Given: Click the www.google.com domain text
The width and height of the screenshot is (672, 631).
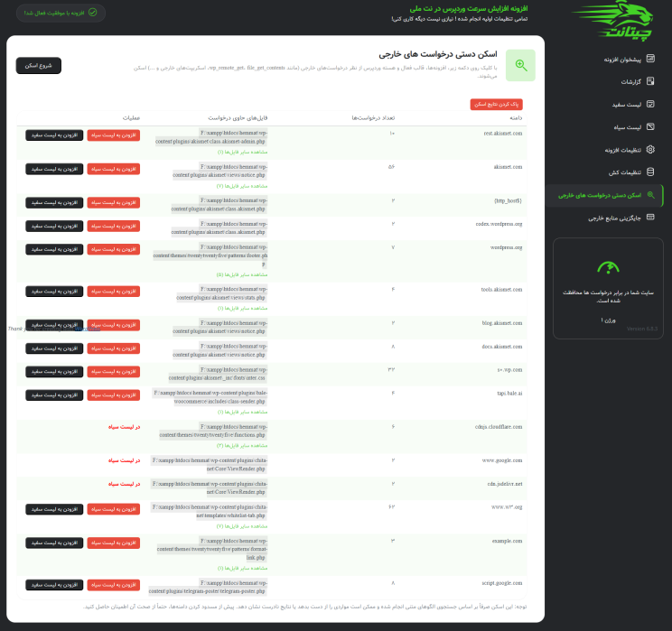Looking at the screenshot, I should [502, 460].
